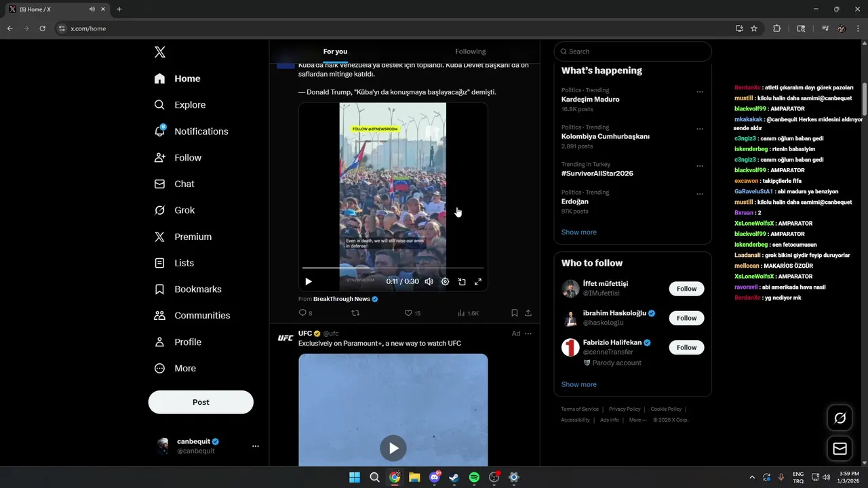Viewport: 868px width, 488px height.
Task: Toggle picture-in-picture for the video
Action: [462, 281]
